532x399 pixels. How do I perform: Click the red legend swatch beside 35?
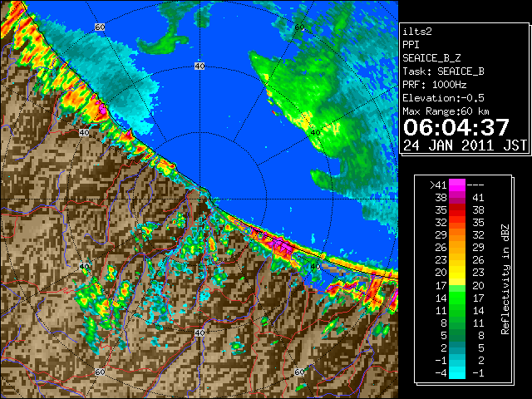tap(456, 210)
